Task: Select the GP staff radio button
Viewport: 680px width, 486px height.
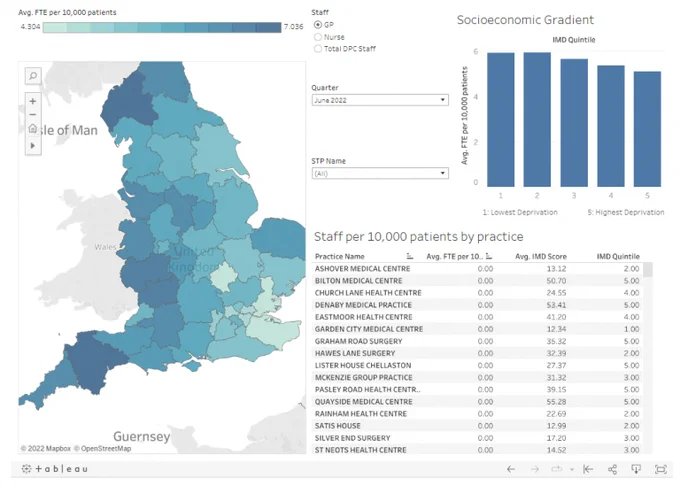Action: pyautogui.click(x=318, y=25)
